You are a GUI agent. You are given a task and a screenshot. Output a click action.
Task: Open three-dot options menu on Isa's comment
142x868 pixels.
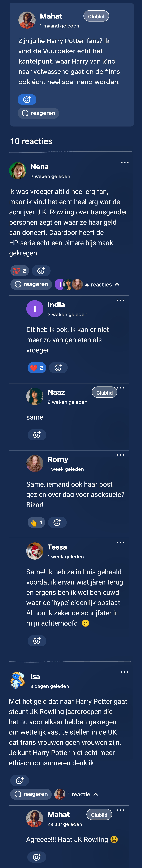124,672
